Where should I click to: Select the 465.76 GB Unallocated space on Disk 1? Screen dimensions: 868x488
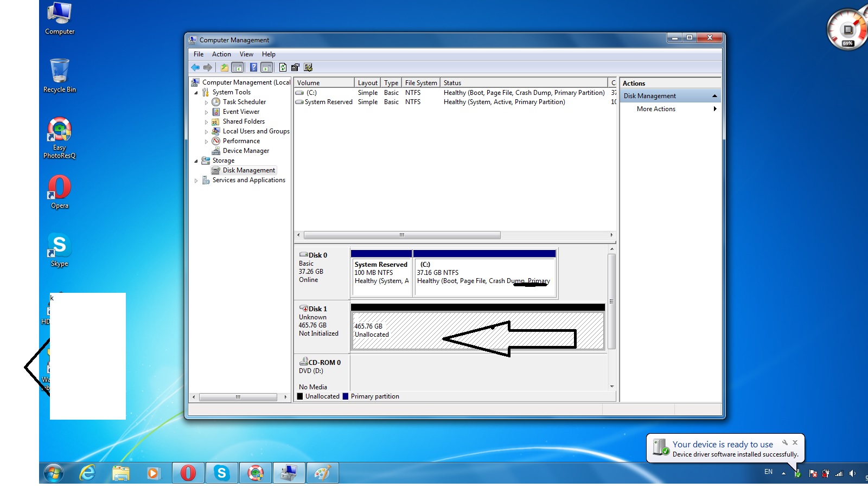point(477,327)
